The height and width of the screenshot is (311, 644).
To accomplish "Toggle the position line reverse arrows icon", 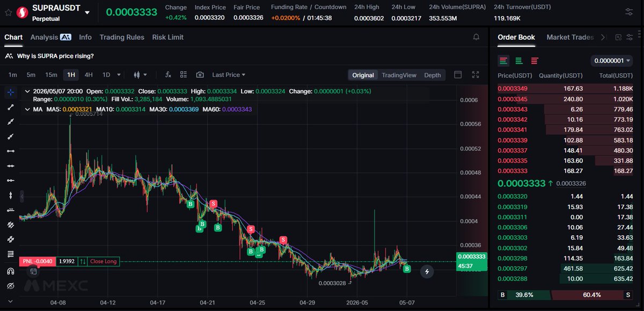I will (83, 262).
